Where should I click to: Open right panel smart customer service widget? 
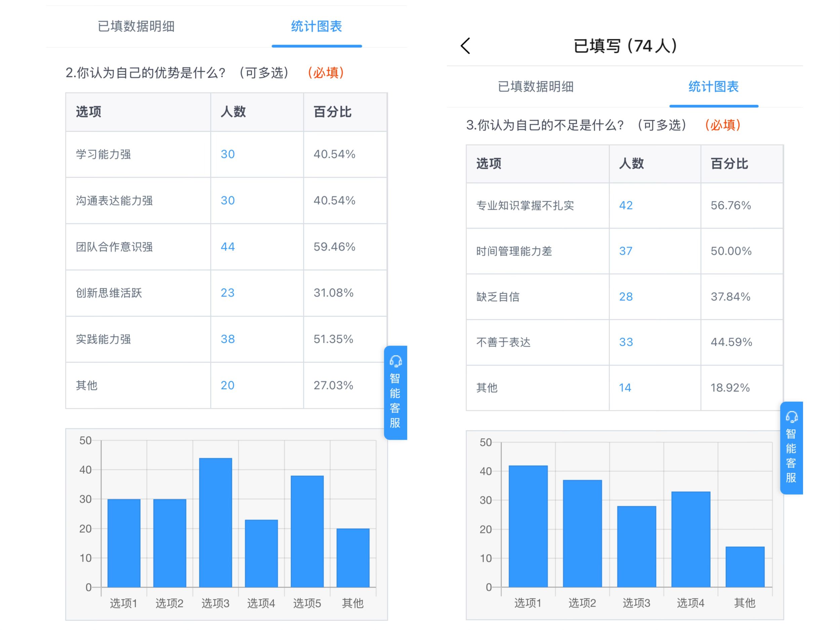(x=791, y=447)
